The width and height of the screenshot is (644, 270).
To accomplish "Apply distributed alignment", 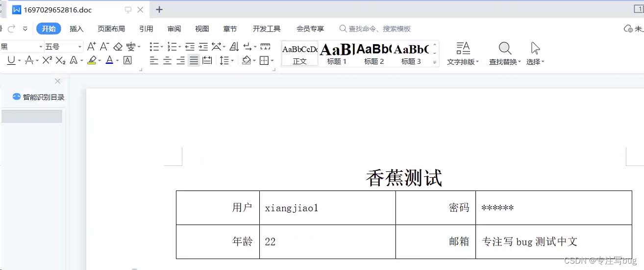I will pyautogui.click(x=207, y=60).
